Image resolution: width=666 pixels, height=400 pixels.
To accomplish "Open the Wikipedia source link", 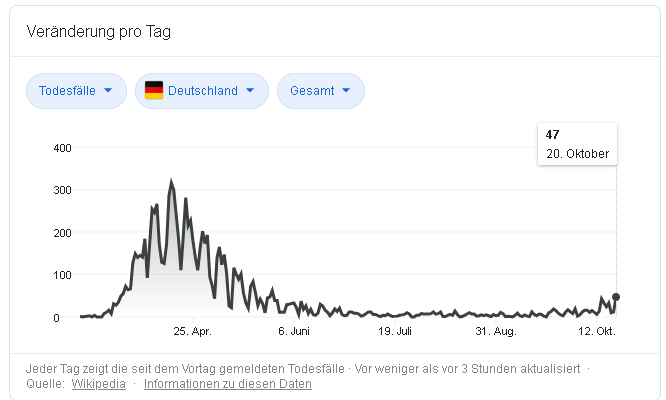I will (98, 384).
